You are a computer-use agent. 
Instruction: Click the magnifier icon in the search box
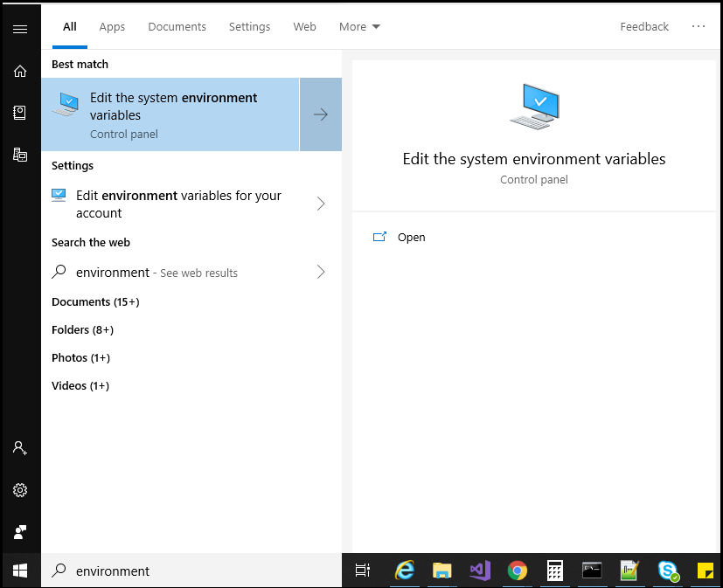(x=59, y=571)
